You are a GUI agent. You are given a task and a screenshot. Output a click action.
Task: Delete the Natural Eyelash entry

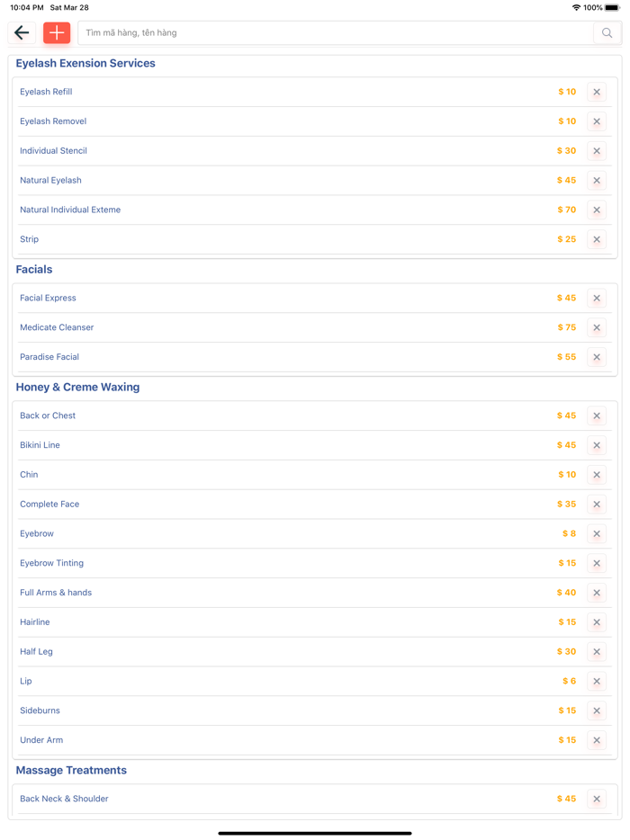597,181
